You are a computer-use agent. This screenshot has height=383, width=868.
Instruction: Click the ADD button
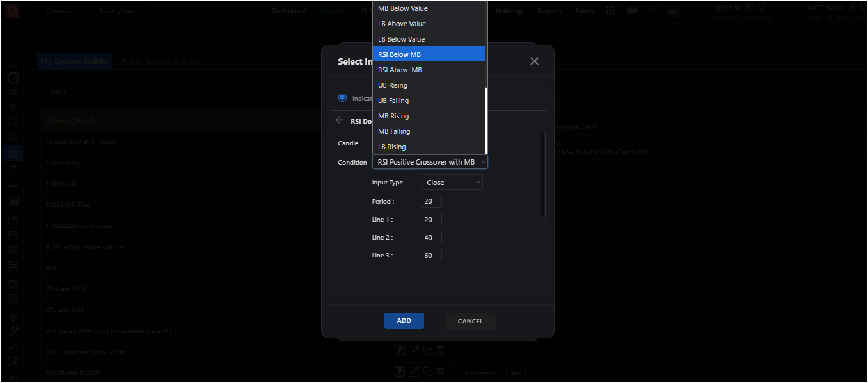pyautogui.click(x=404, y=320)
